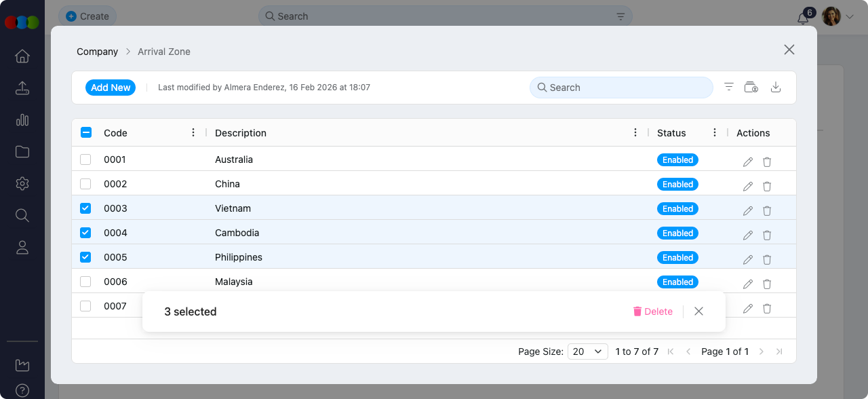Screen dimensions: 868x399
Task: Open the archive settings icon in toolbar
Action: 751,88
